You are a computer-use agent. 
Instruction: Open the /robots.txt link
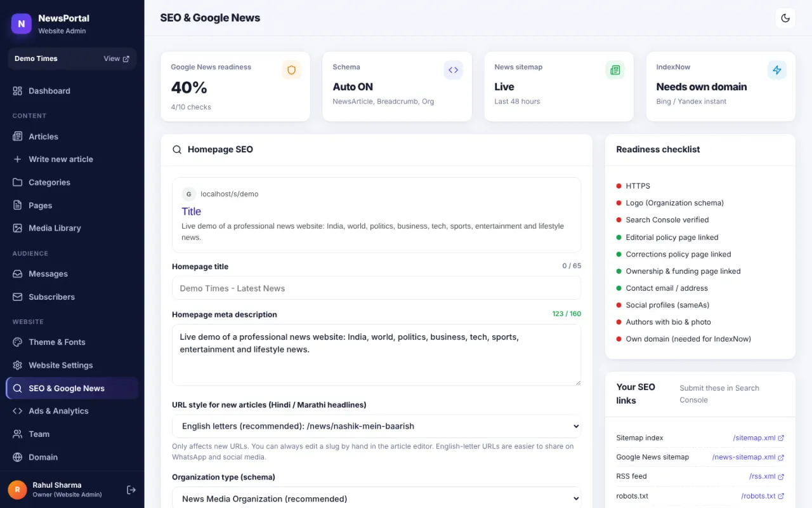point(763,496)
